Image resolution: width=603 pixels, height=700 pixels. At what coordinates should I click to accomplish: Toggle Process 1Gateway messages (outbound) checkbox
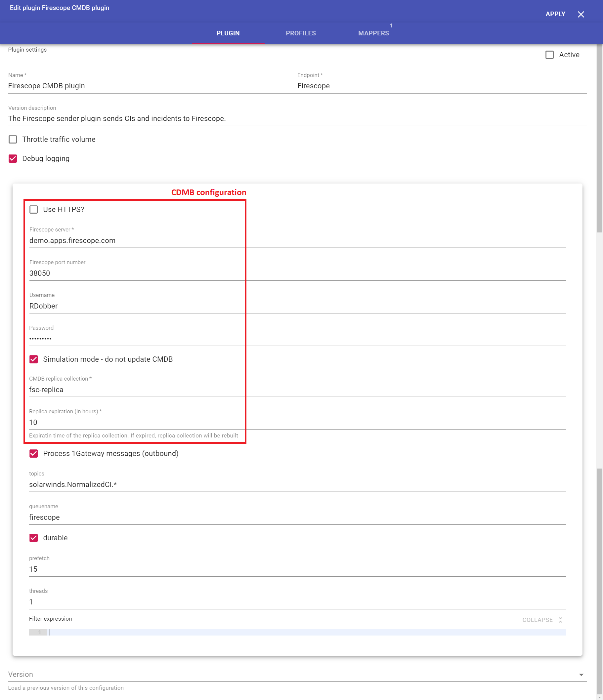[x=33, y=453]
